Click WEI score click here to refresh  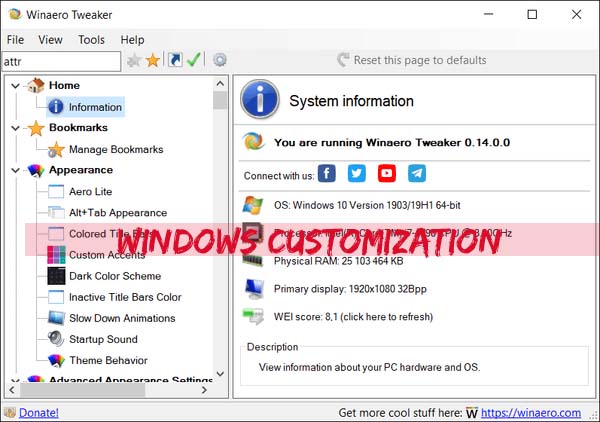point(353,317)
